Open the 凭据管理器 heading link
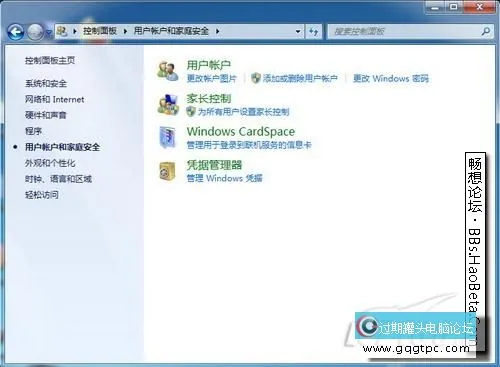 (214, 165)
